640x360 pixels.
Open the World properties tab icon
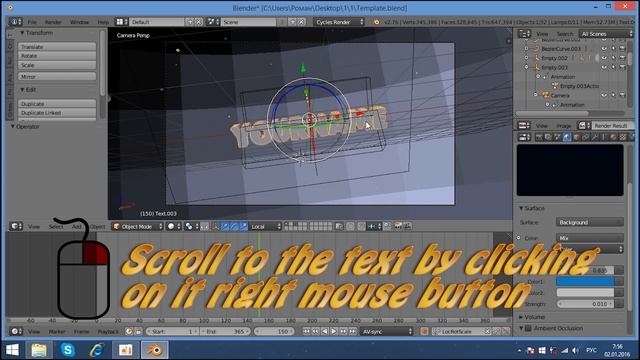(567, 138)
